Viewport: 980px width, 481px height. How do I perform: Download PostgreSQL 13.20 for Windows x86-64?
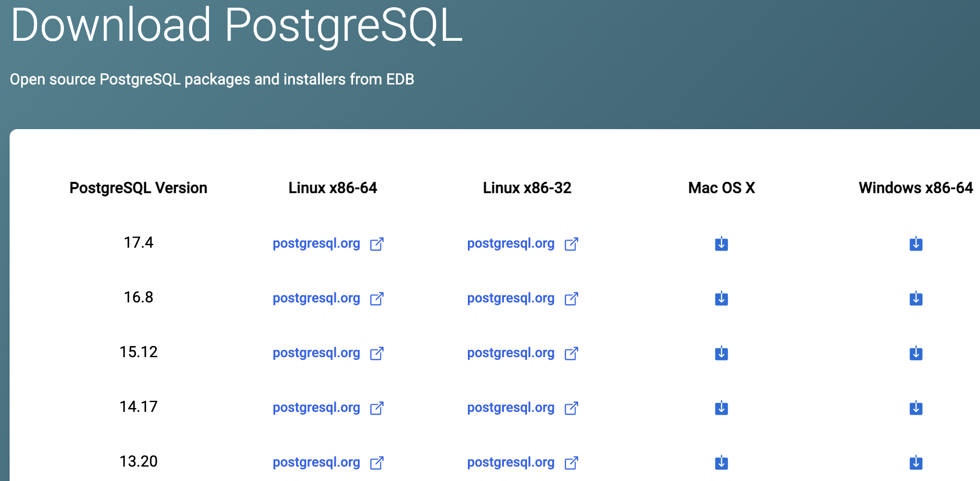tap(916, 462)
